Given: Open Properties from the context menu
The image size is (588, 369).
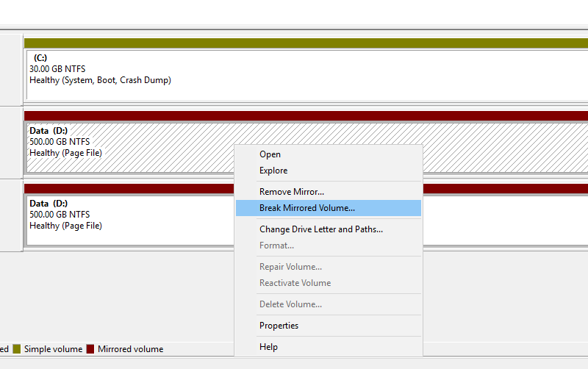Looking at the screenshot, I should tap(279, 326).
